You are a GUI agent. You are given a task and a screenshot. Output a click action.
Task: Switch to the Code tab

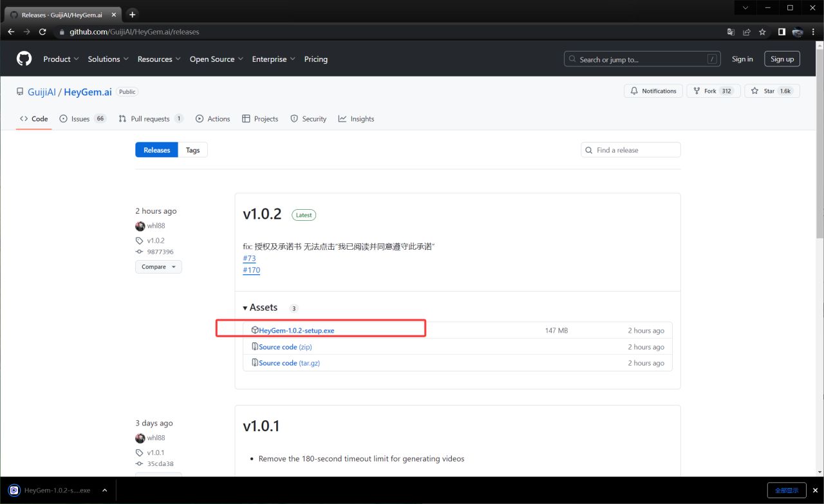point(34,119)
